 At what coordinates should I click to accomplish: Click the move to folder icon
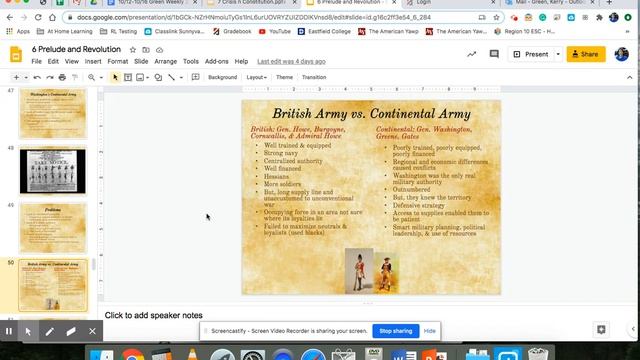[146, 50]
